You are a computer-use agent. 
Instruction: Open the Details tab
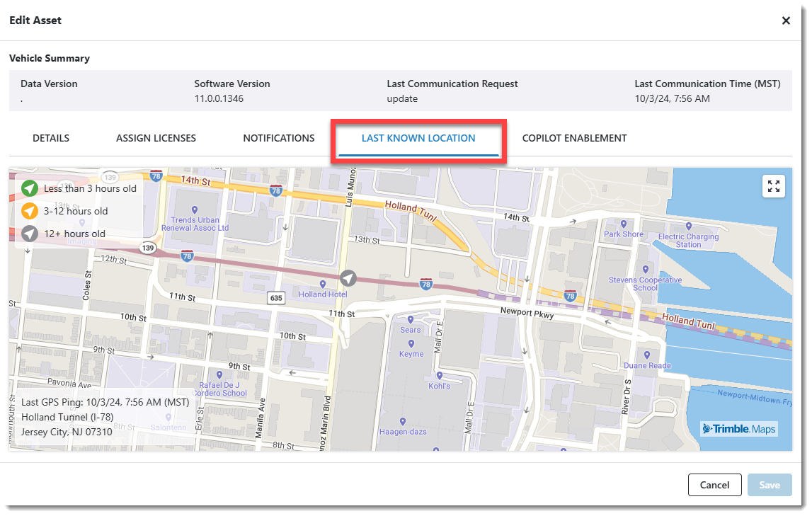pyautogui.click(x=51, y=138)
